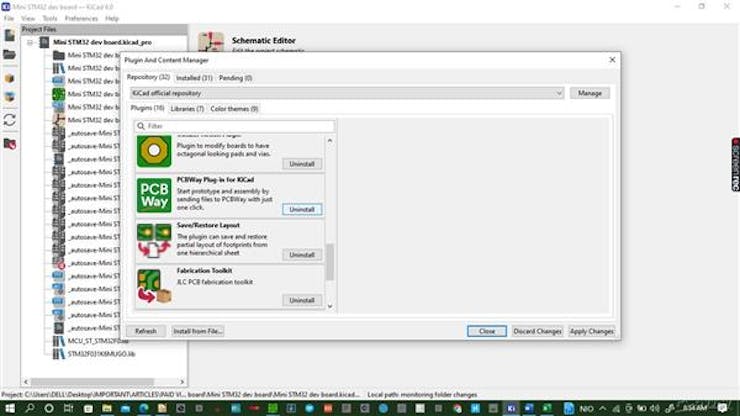Screen dimensions: 740x416
Task: Select the Plugins (16) tab
Action: 148,108
